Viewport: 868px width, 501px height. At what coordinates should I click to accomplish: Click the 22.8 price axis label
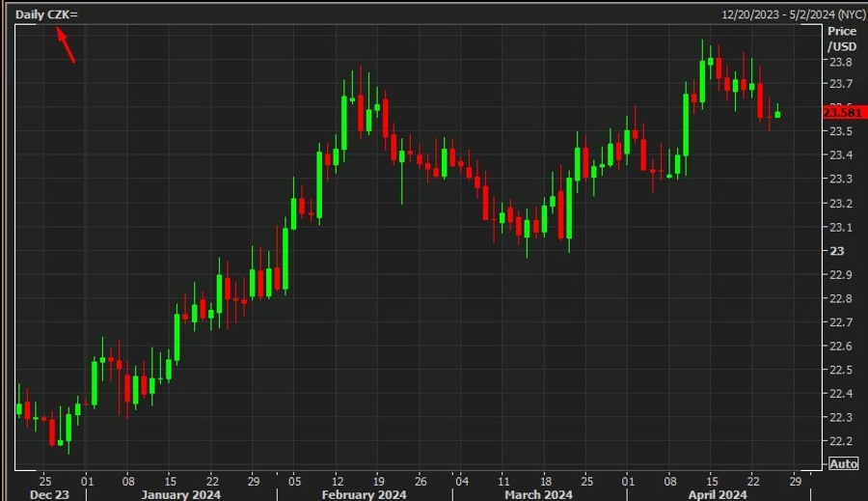point(840,298)
